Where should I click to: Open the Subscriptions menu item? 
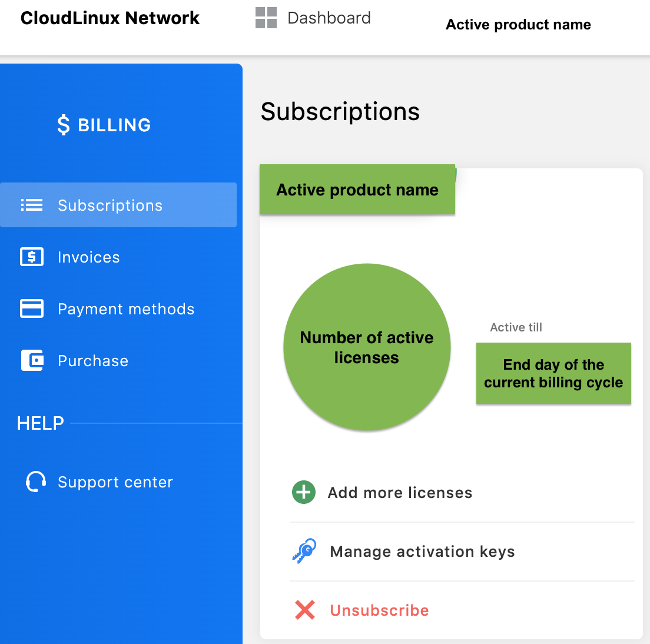(x=110, y=205)
